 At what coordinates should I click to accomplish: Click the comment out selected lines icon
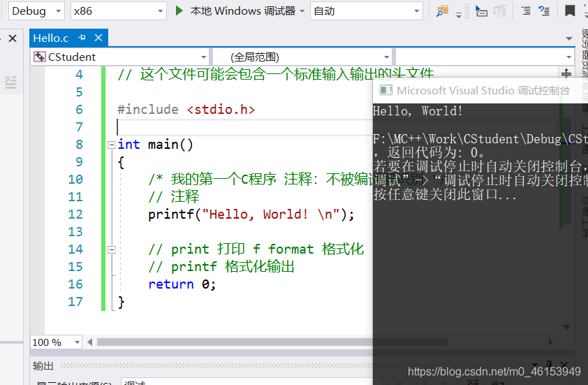pos(526,11)
